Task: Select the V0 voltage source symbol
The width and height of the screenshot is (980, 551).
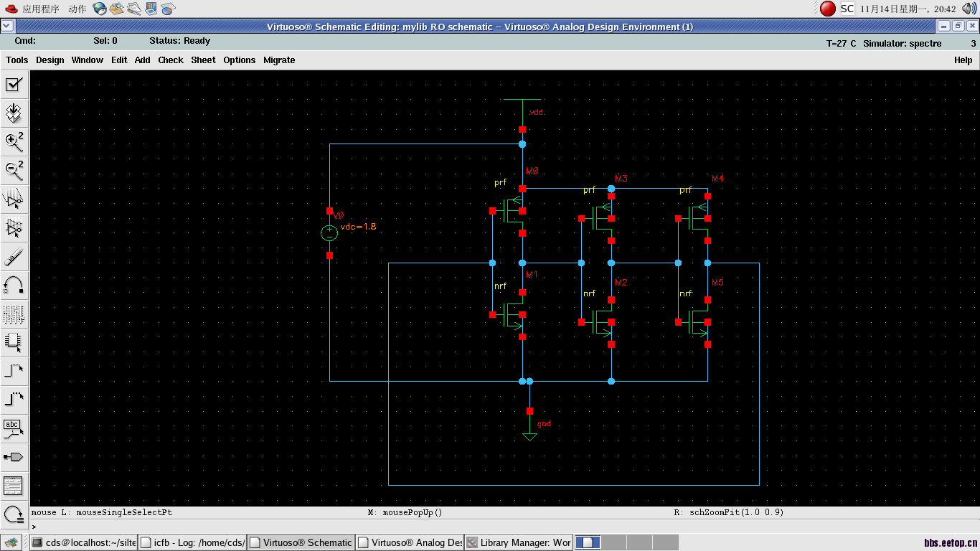Action: (329, 232)
